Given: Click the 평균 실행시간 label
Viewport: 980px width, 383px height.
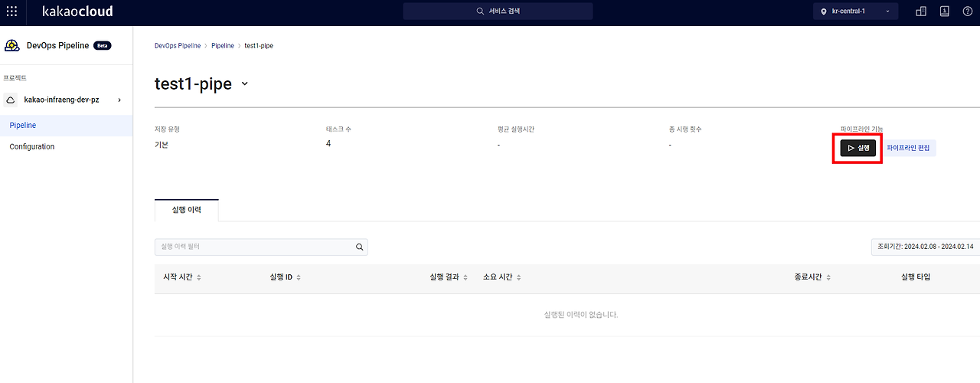Looking at the screenshot, I should pos(515,129).
